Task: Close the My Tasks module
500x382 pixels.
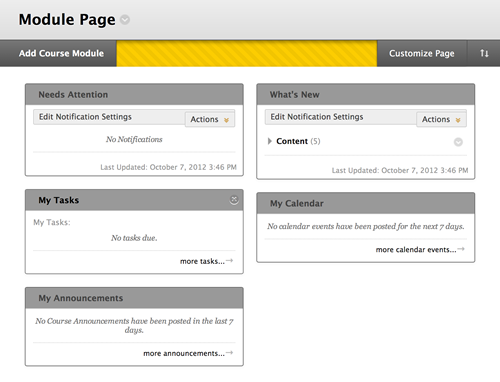Action: pyautogui.click(x=234, y=200)
